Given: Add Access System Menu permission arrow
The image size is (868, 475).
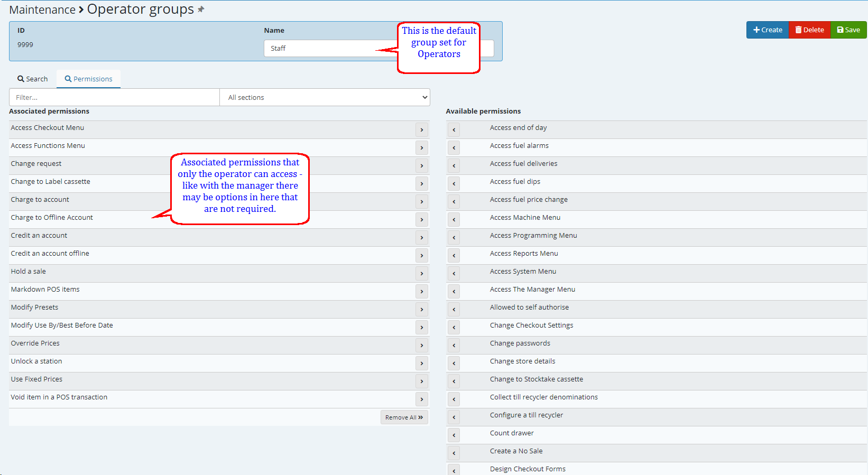Looking at the screenshot, I should point(454,274).
